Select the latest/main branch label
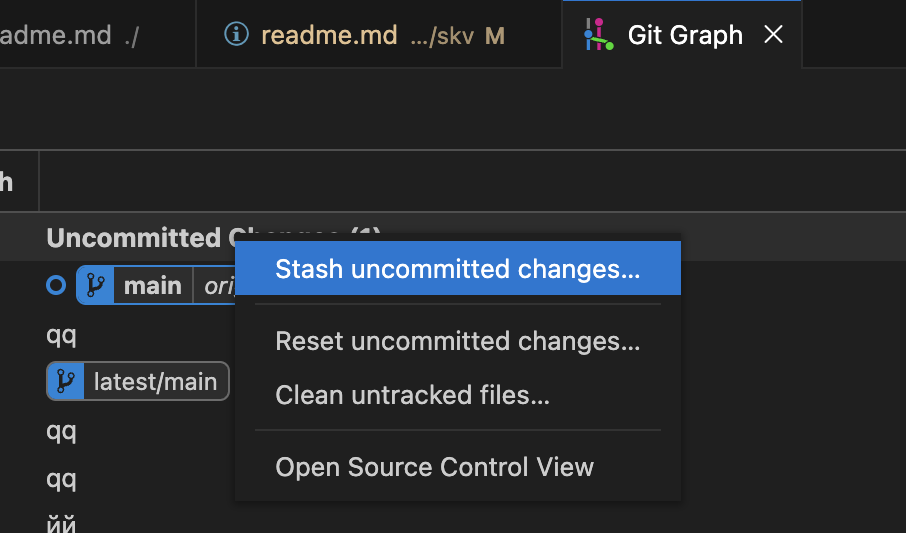The height and width of the screenshot is (533, 906). [154, 381]
